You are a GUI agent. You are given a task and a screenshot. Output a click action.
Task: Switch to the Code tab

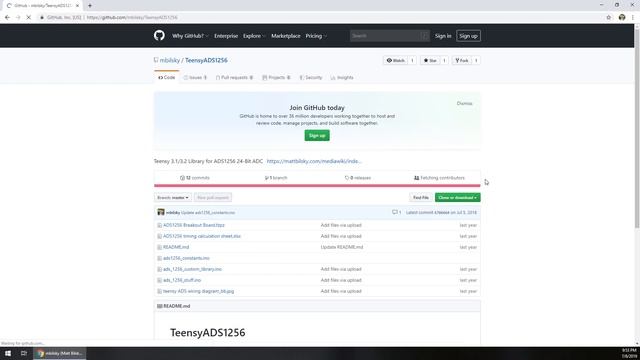[167, 77]
